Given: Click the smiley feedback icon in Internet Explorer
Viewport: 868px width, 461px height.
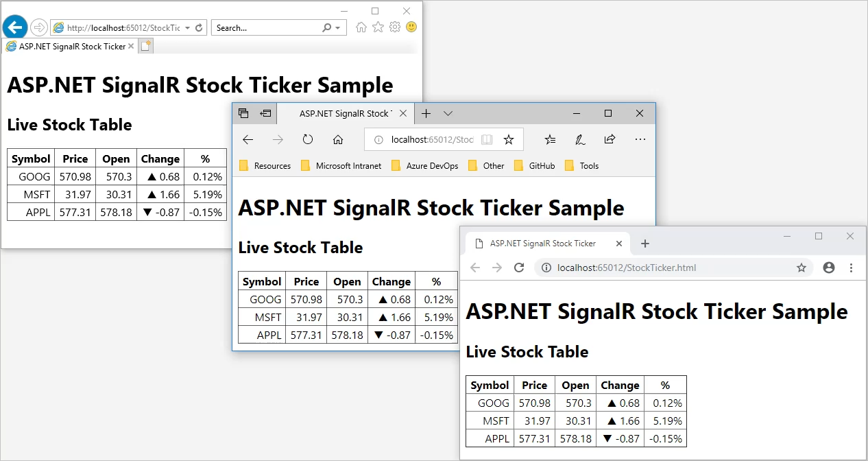Looking at the screenshot, I should 411,27.
